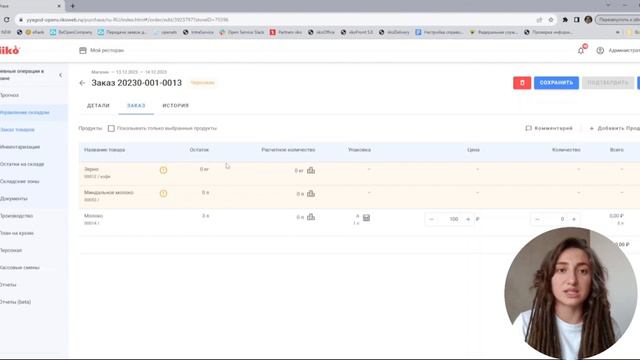This screenshot has width=640, height=360.
Task: Click the greyed ПОДТВЕРДИТЬ confirm button
Action: [x=608, y=83]
